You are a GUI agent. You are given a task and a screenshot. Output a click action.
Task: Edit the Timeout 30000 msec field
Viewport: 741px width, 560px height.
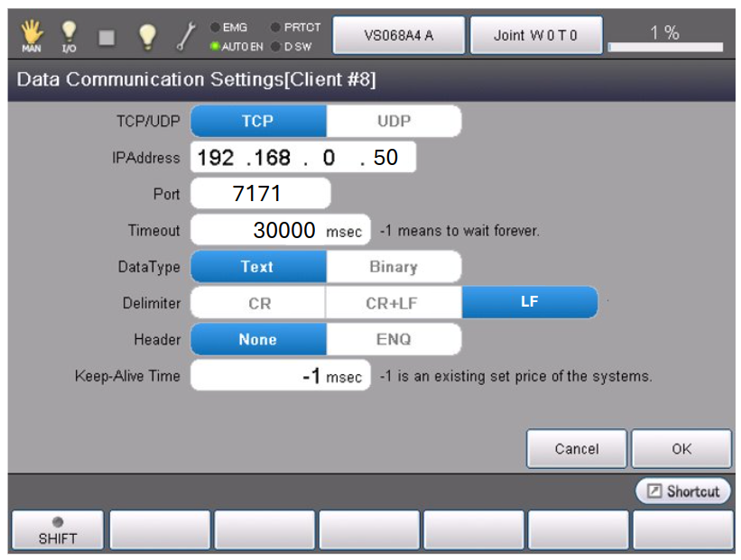280,230
